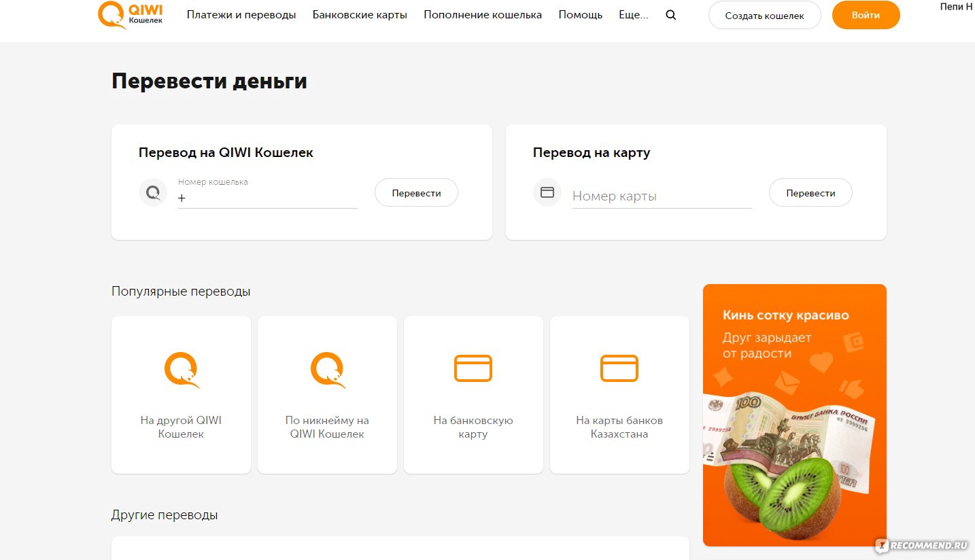The width and height of the screenshot is (975, 560).
Task: Select На другой QIWI Кошелек tile text
Action: pos(181,427)
